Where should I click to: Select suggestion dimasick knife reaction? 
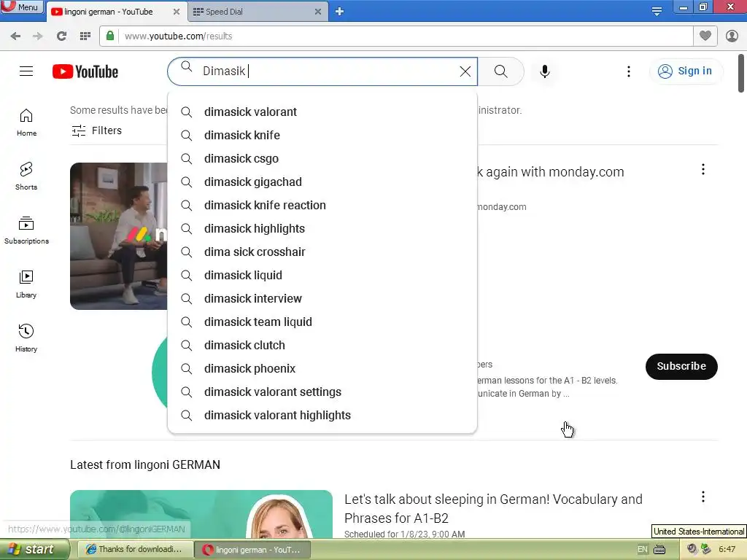coord(322,205)
